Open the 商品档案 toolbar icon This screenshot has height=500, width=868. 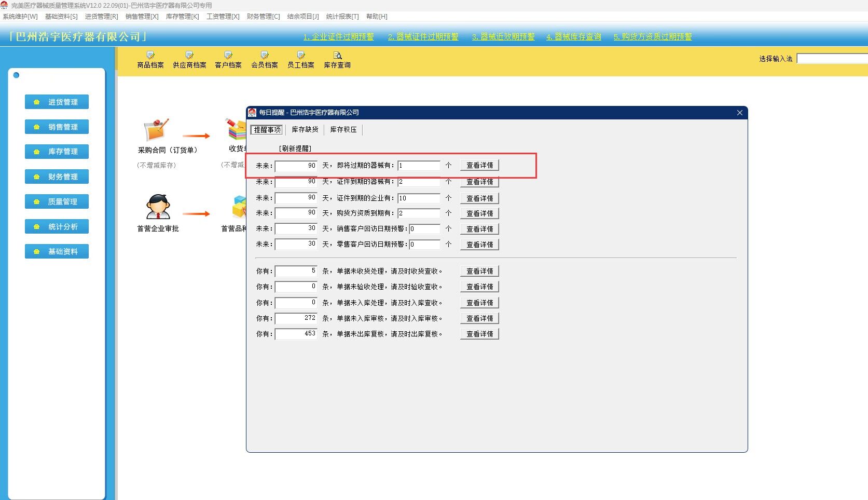(x=150, y=56)
